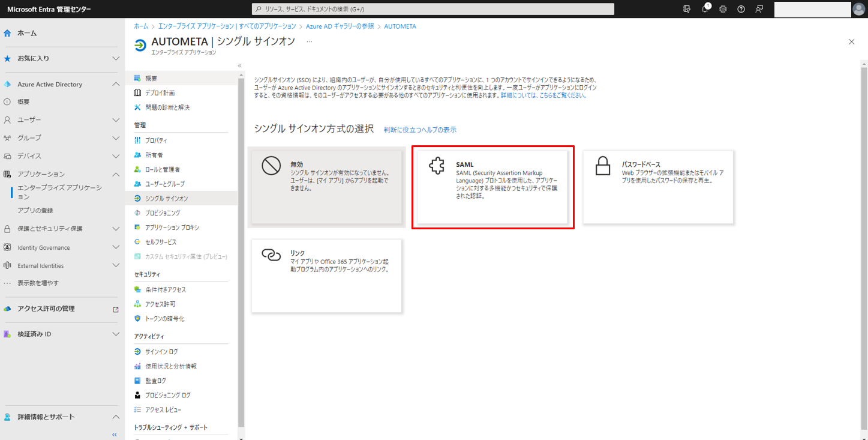
Task: Click the 概要 overview icon in resource menu
Action: [138, 78]
